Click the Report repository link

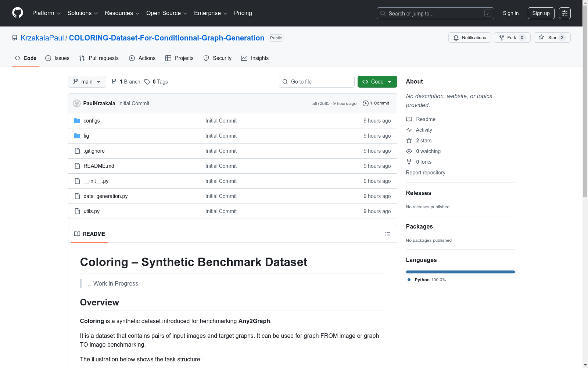[x=426, y=173]
